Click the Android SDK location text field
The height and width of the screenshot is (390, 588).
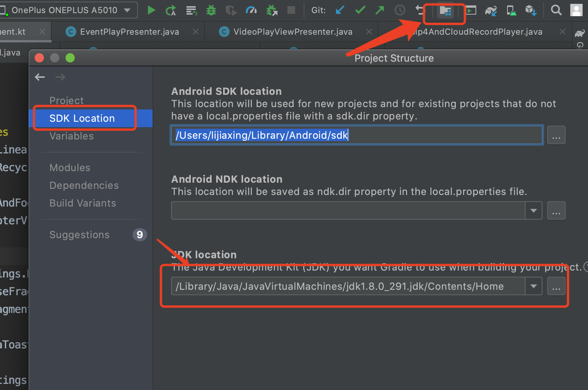pyautogui.click(x=347, y=135)
